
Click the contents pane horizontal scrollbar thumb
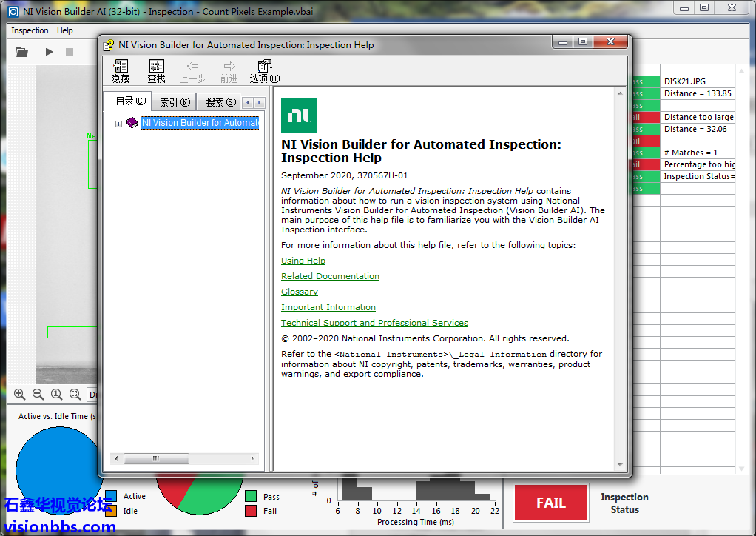point(156,459)
